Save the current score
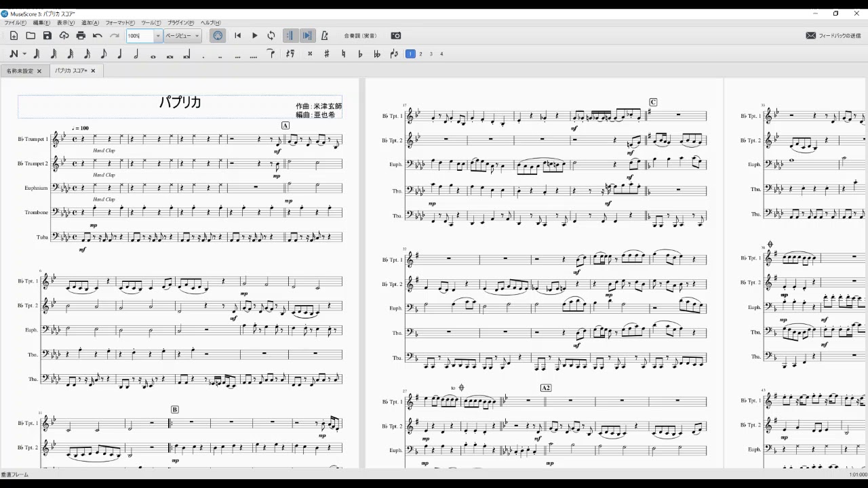 [x=47, y=36]
